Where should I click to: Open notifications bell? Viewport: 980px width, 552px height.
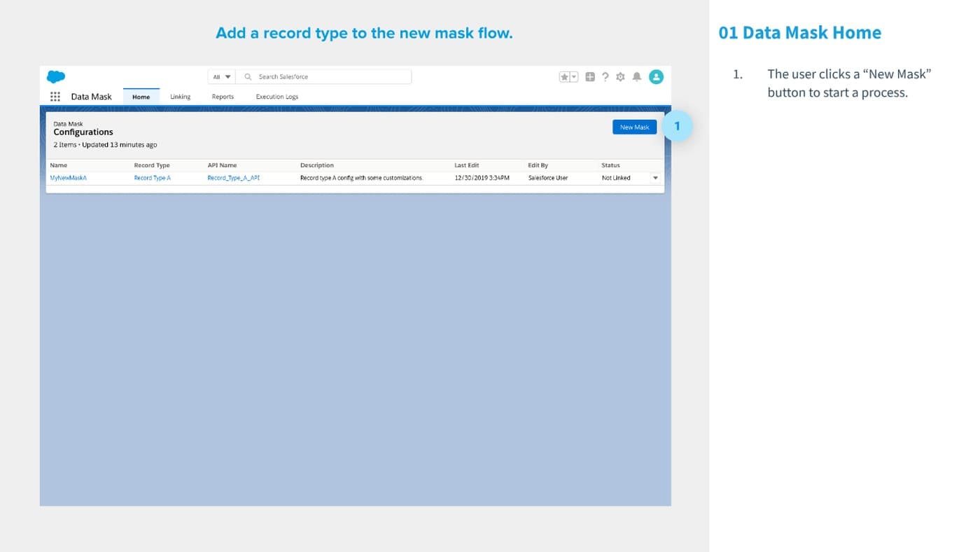click(637, 77)
